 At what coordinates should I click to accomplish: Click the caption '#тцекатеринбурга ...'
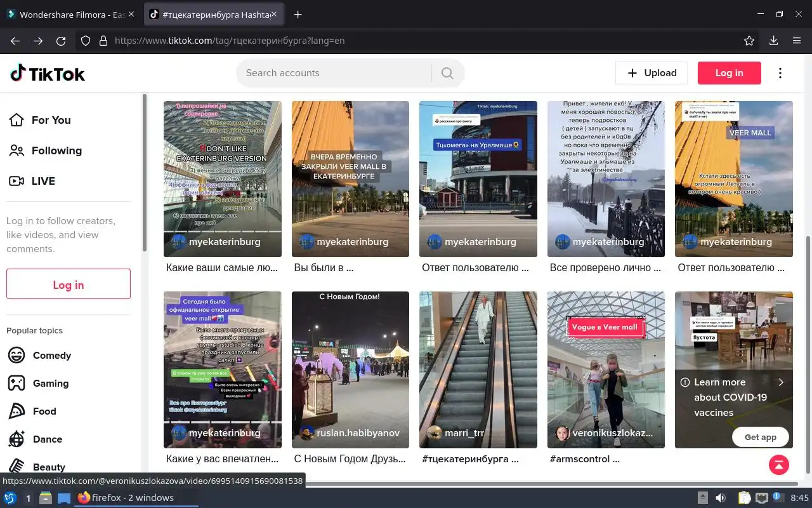point(470,458)
